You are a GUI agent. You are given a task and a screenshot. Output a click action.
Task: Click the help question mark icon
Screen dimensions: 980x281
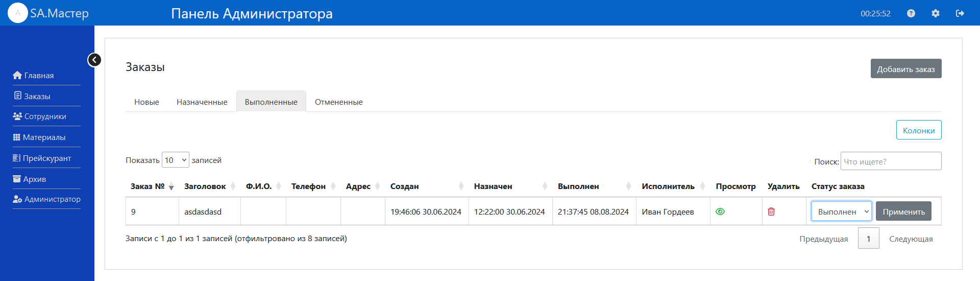point(911,13)
